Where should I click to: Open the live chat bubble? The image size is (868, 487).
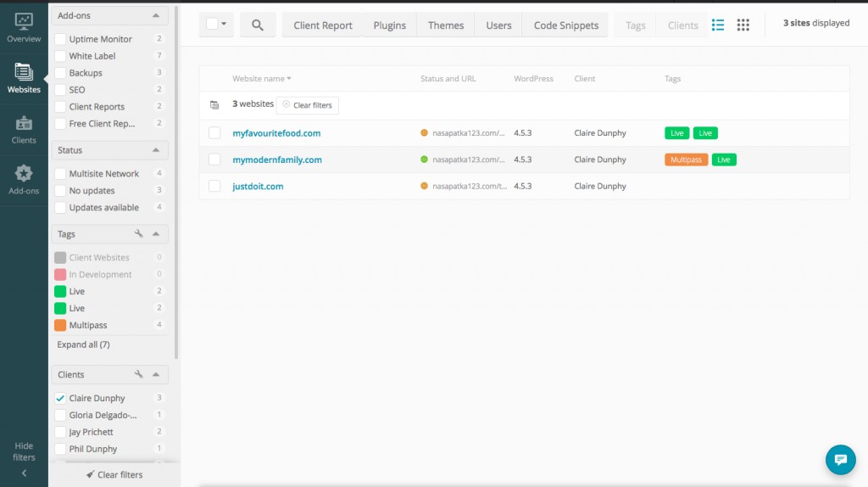[840, 459]
